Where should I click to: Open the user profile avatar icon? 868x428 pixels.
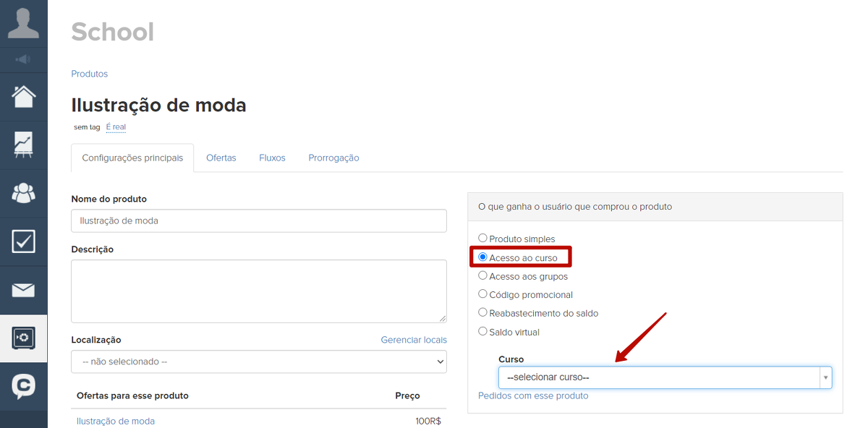click(x=23, y=23)
